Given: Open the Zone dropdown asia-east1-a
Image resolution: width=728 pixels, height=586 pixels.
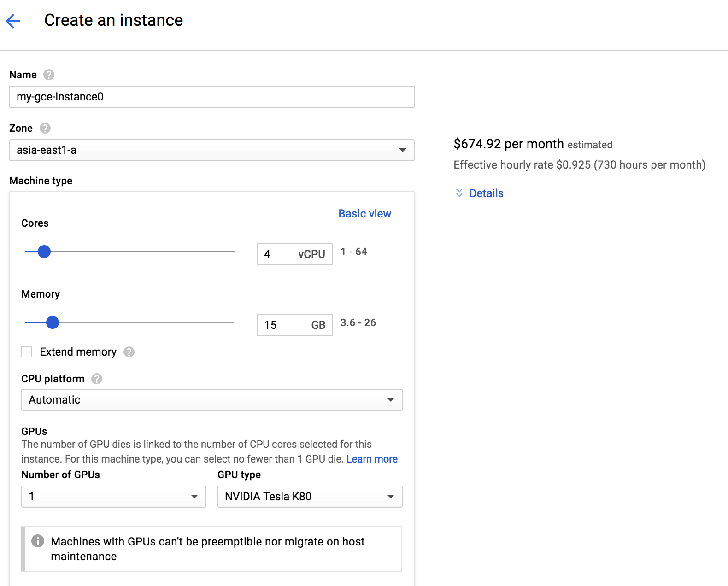Looking at the screenshot, I should coord(211,150).
